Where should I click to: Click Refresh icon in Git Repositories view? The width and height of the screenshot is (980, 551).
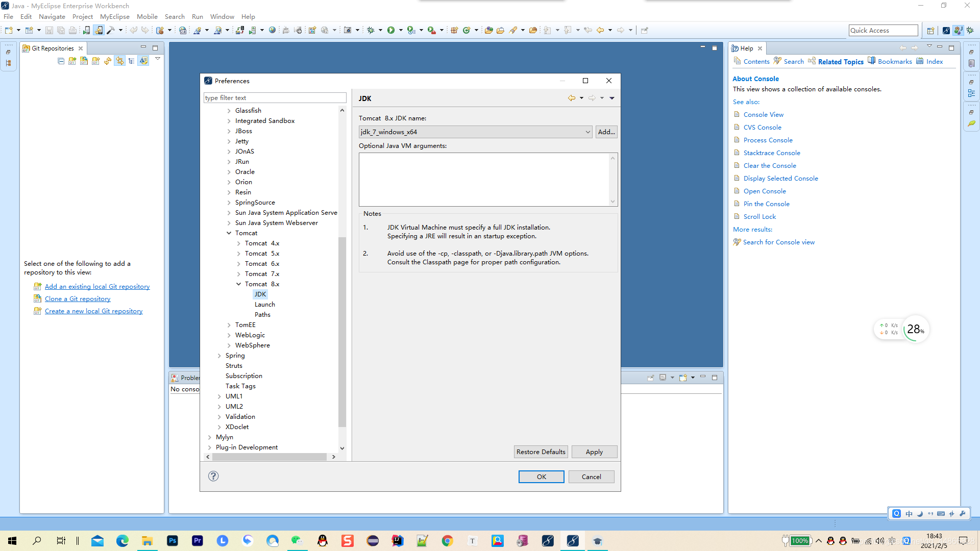[x=108, y=61]
